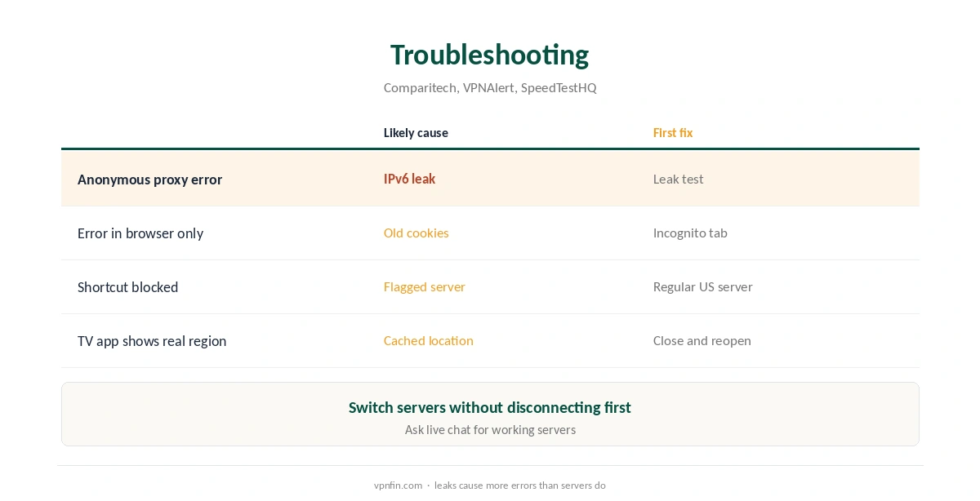Click the 'Likely cause' column header
The height and width of the screenshot is (501, 980).
coord(416,133)
